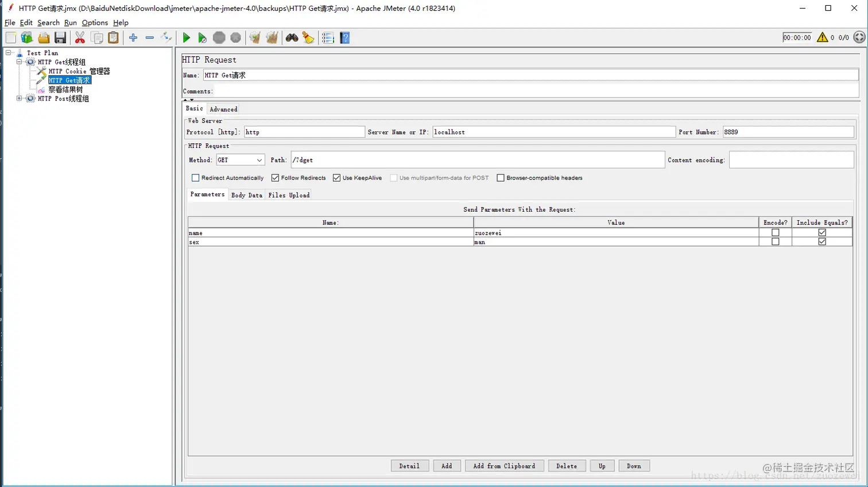Click the elapsed time 00:00:00 display
Screen dimensions: 868x487
[797, 37]
